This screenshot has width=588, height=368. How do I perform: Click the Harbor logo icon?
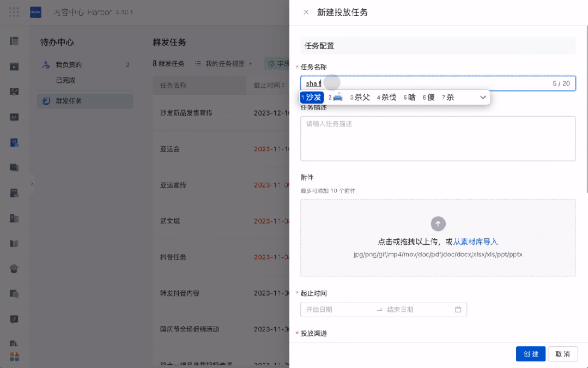tap(35, 12)
